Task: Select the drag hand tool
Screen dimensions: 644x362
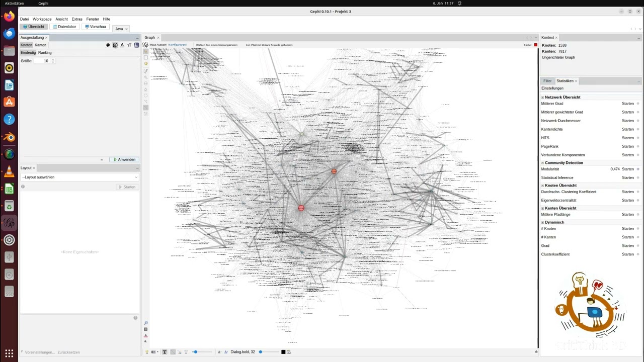Action: coord(146,63)
